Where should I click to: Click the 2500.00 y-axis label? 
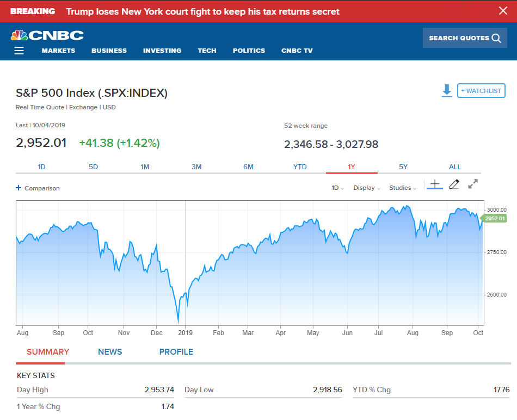pos(496,295)
